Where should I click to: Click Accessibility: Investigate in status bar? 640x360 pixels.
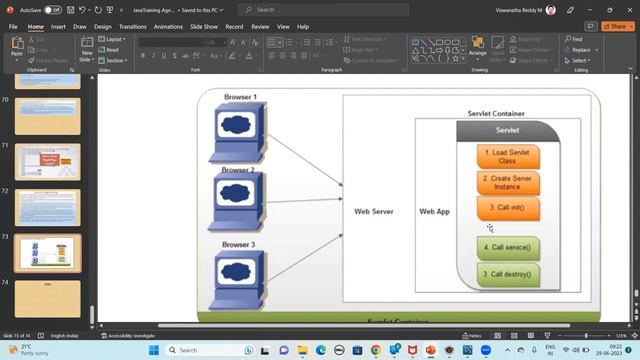coord(128,336)
